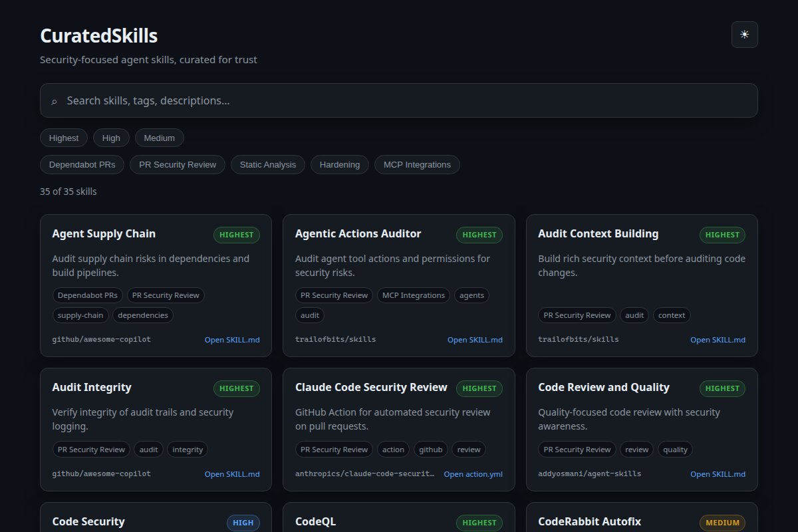Click addyosmani/agent-skills source text
798x532 pixels.
[x=589, y=473]
